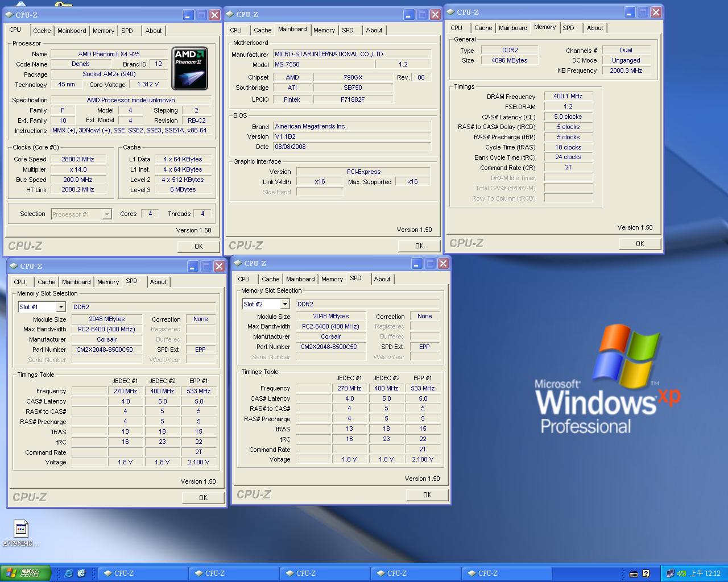728x582 pixels.
Task: Open the Slot #2 memory slot dropdown
Action: click(x=285, y=304)
